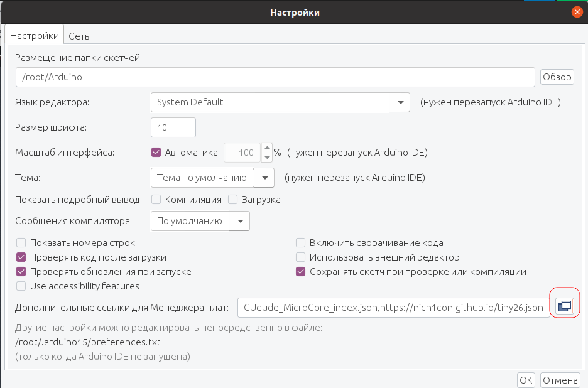
Task: Expand the Язык редактора dropdown
Action: (400, 102)
